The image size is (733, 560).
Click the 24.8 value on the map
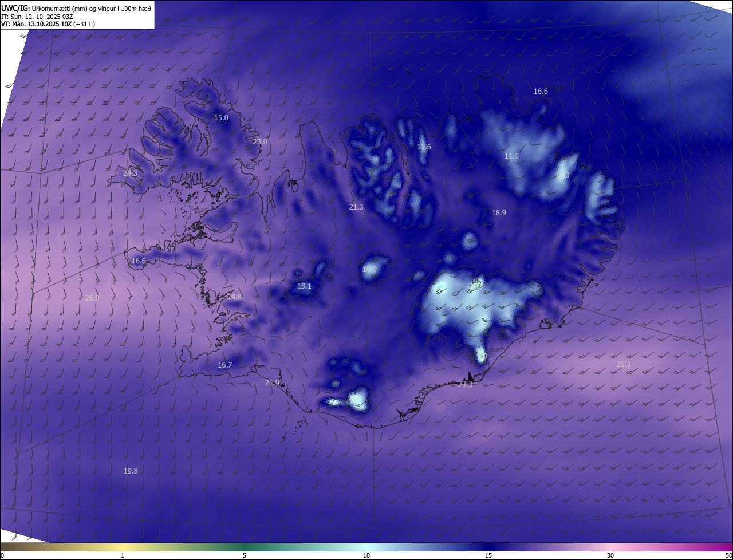click(234, 297)
